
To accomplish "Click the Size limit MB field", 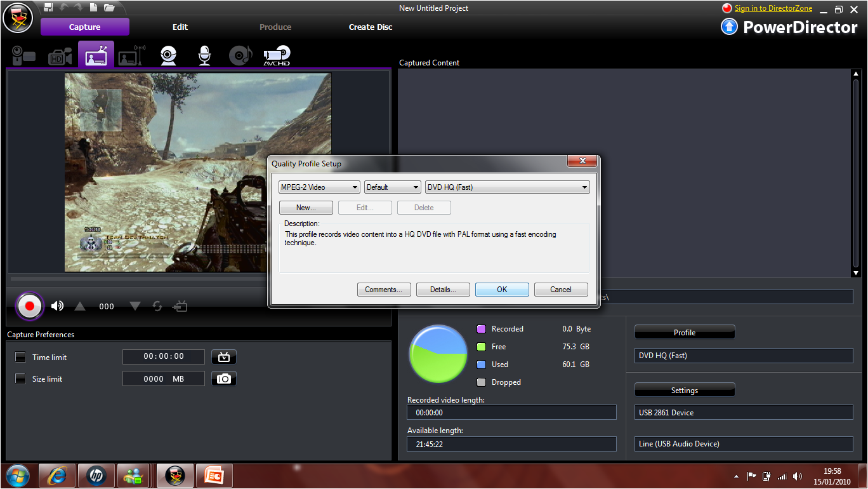I will tap(164, 378).
